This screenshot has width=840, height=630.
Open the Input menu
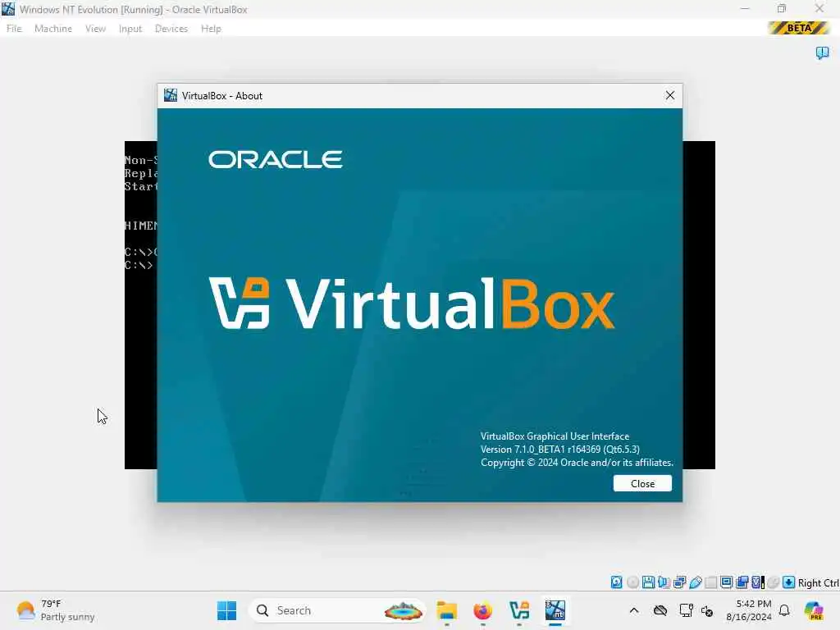[x=130, y=29]
